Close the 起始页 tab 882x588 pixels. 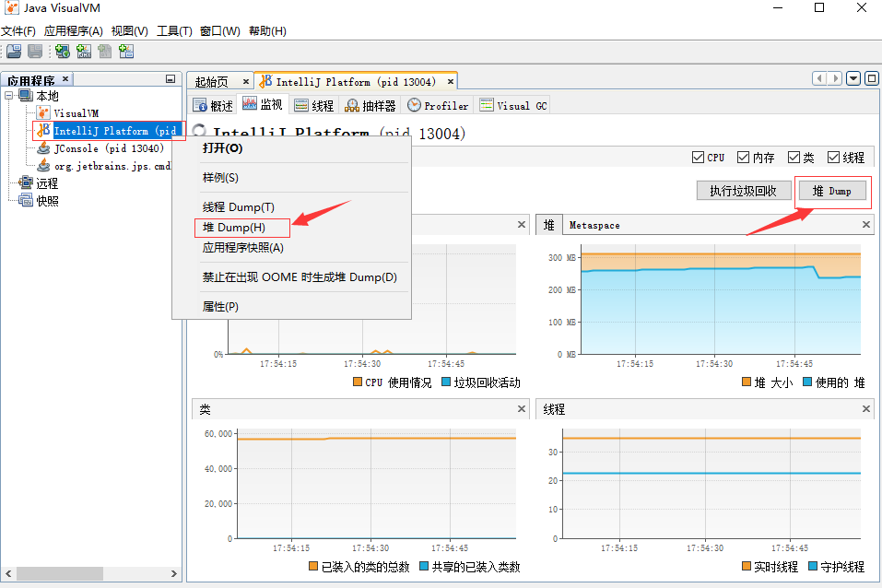point(246,82)
